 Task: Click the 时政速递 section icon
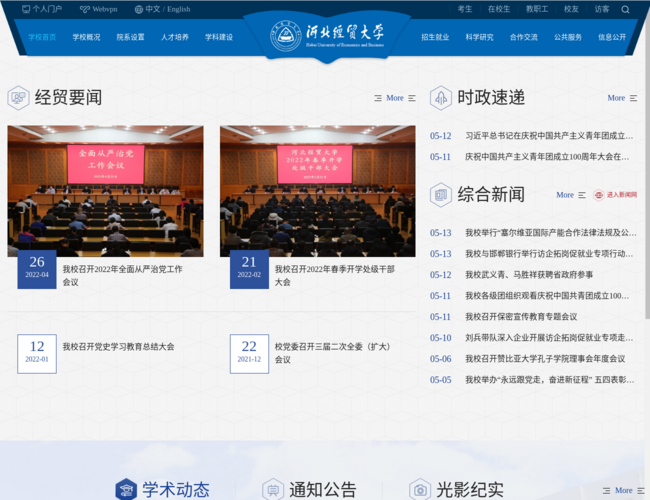(x=441, y=98)
